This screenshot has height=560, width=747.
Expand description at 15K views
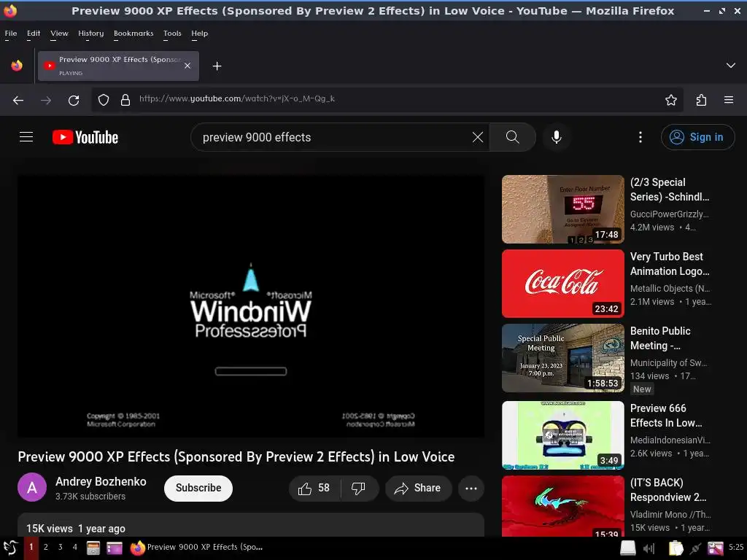click(251, 526)
